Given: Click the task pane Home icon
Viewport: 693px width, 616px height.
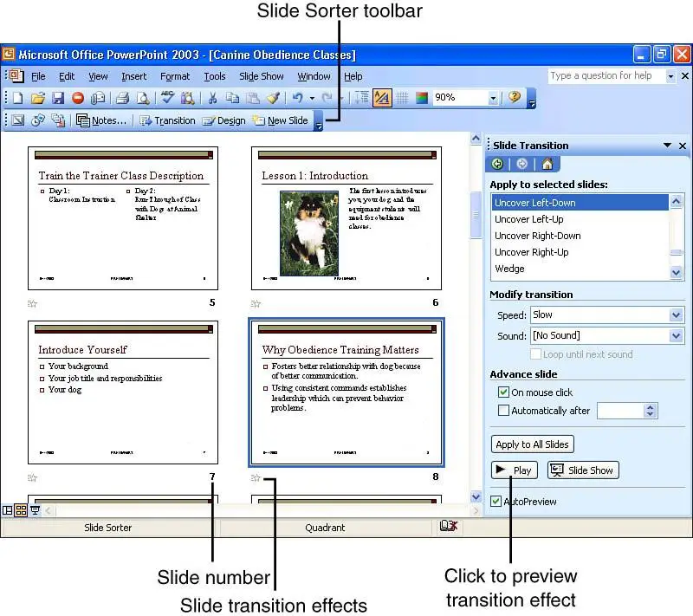Looking at the screenshot, I should [547, 165].
